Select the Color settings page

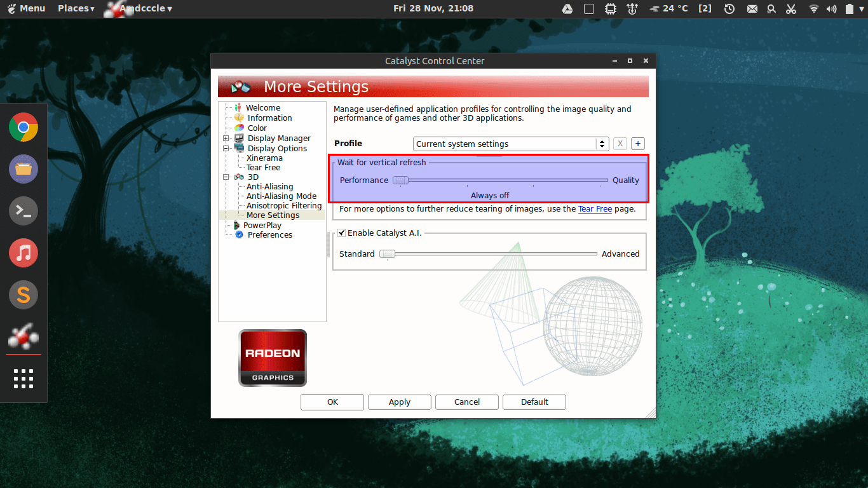[257, 128]
